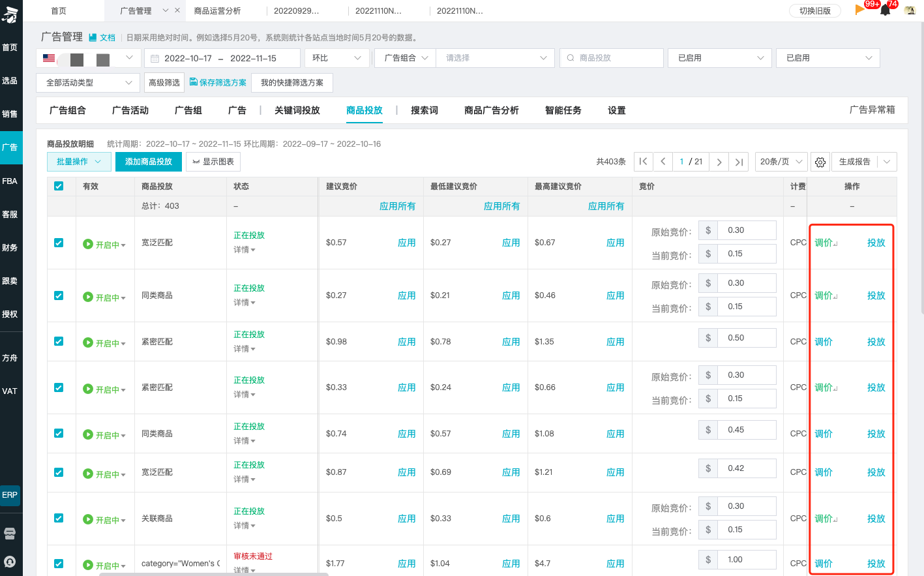Open 我的快捷筛选方案 button

pyautogui.click(x=292, y=83)
